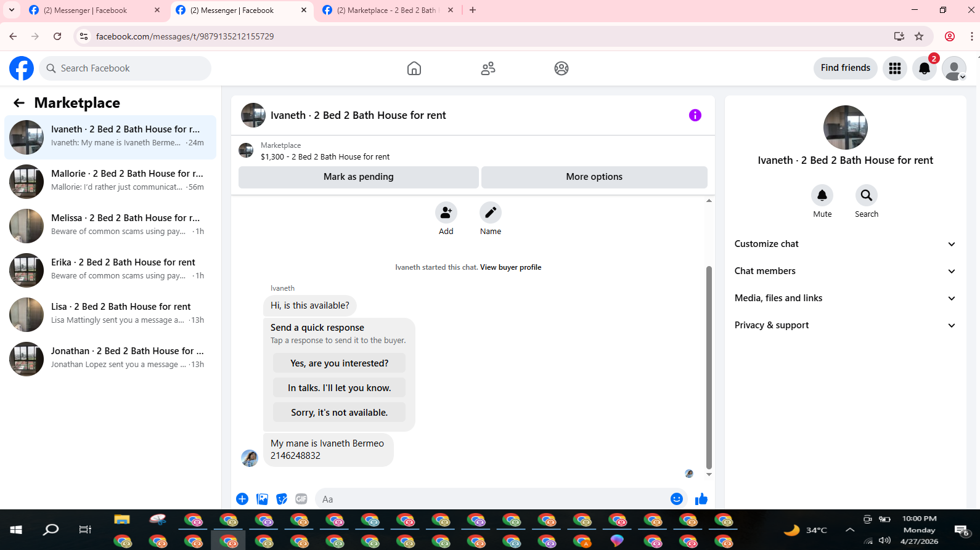Viewport: 980px width, 550px height.
Task: Click the Facebook logo icon
Action: tap(22, 68)
